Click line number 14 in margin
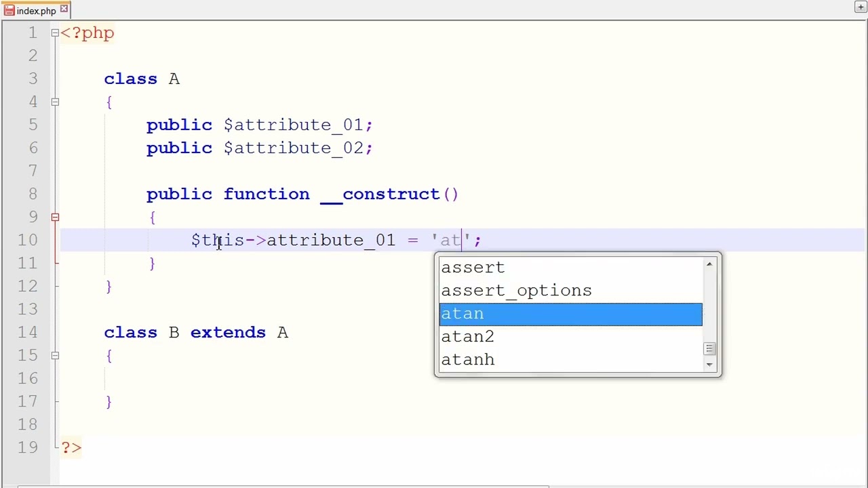The width and height of the screenshot is (868, 488). 27,332
